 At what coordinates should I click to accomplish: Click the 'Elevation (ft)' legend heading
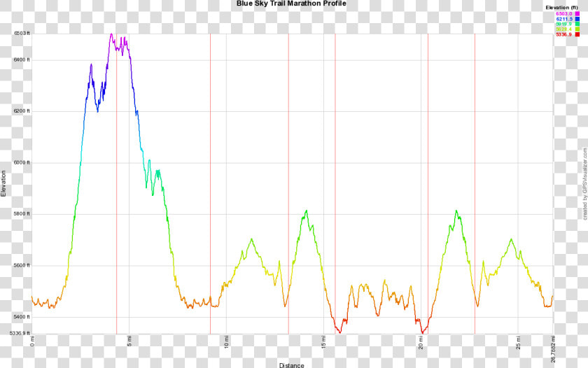(x=561, y=8)
